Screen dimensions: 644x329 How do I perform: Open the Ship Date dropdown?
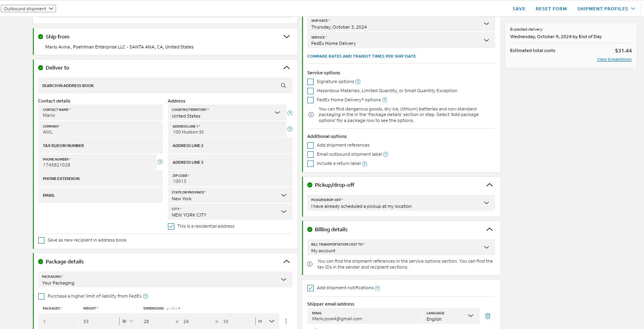point(401,24)
